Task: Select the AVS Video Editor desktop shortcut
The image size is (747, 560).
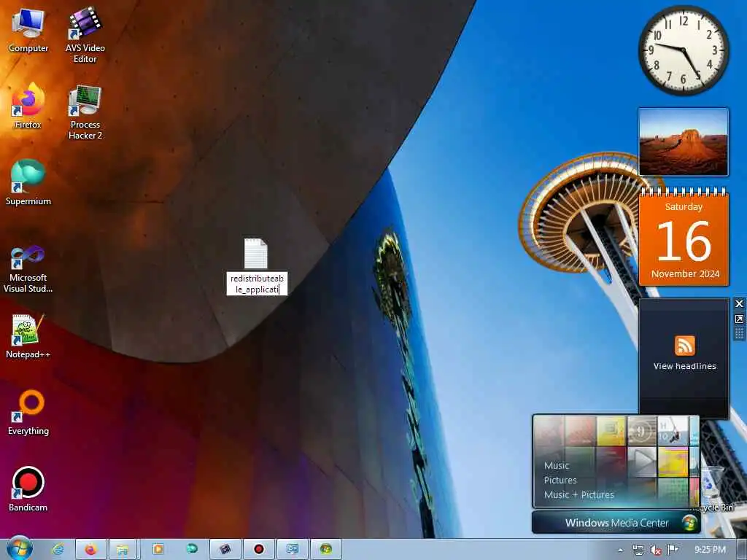Action: (x=85, y=36)
